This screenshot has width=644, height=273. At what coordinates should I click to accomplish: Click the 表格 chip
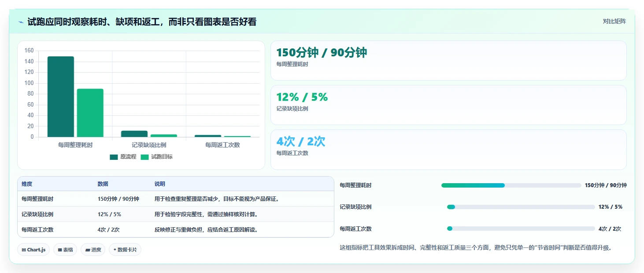65,250
